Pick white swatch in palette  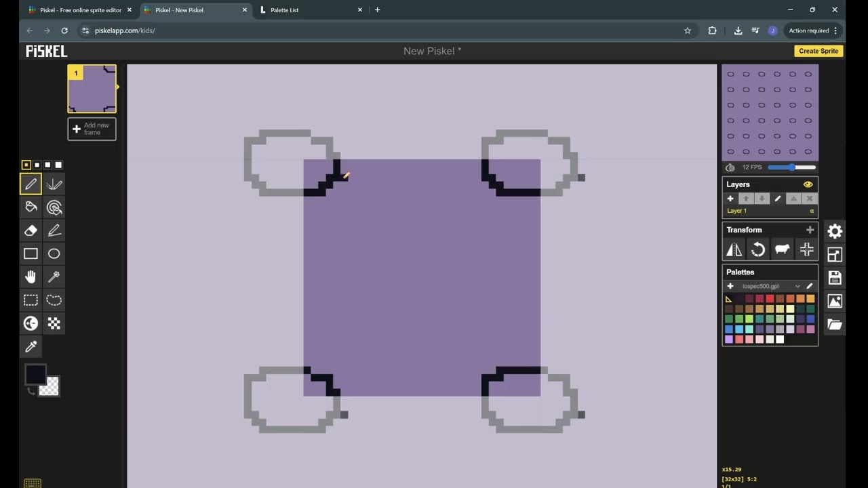tap(780, 340)
